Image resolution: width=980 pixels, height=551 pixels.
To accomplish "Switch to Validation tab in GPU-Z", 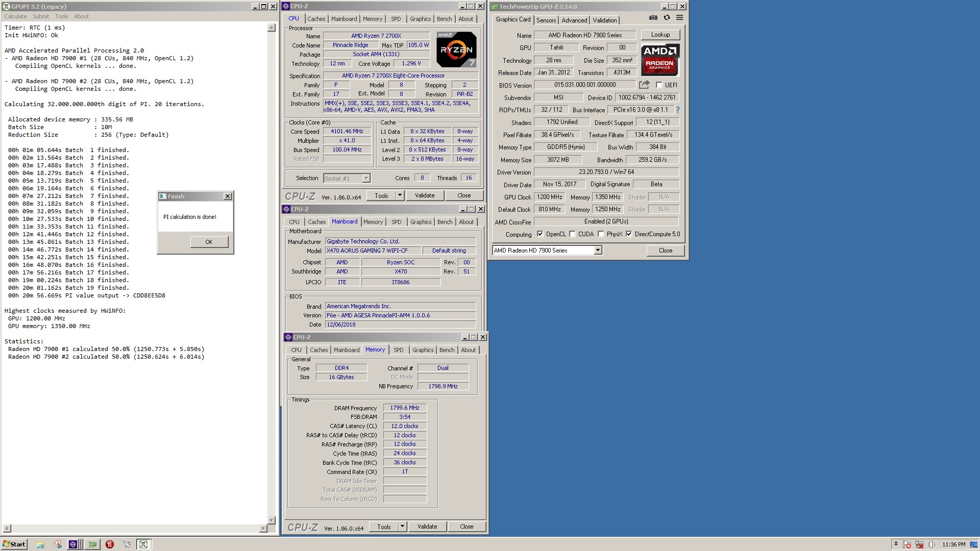I will click(605, 20).
